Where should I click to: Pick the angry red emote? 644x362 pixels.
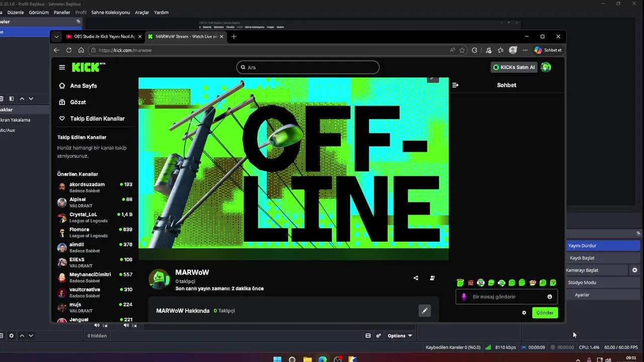(471, 283)
